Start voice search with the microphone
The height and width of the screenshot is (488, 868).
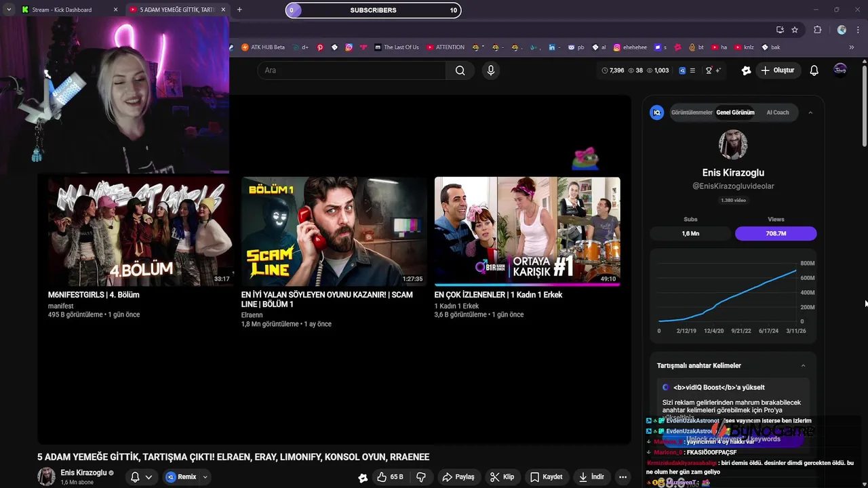point(491,70)
